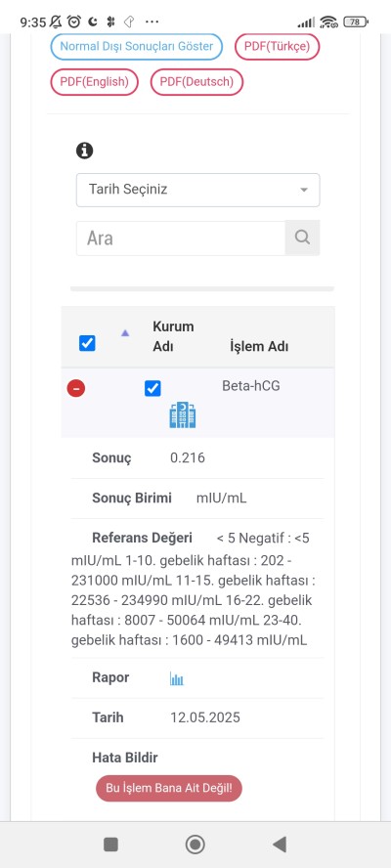
Task: Focus the Ara search input field
Action: [181, 239]
